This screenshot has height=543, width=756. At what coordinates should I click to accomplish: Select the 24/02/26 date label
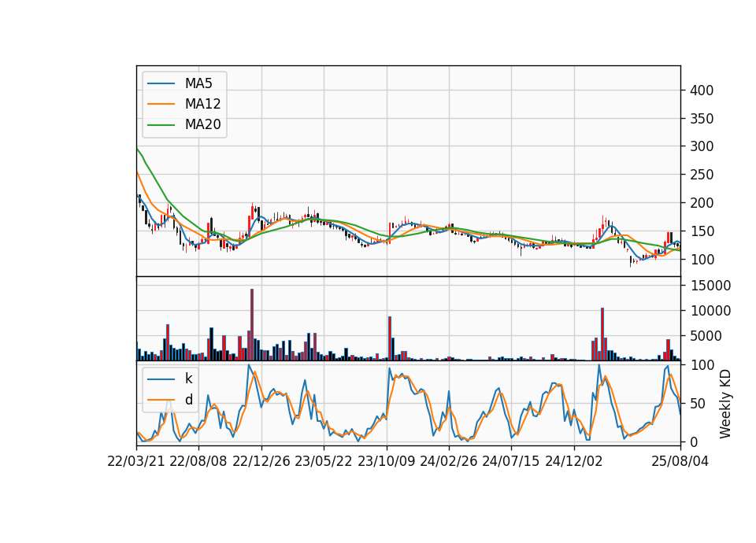click(448, 461)
